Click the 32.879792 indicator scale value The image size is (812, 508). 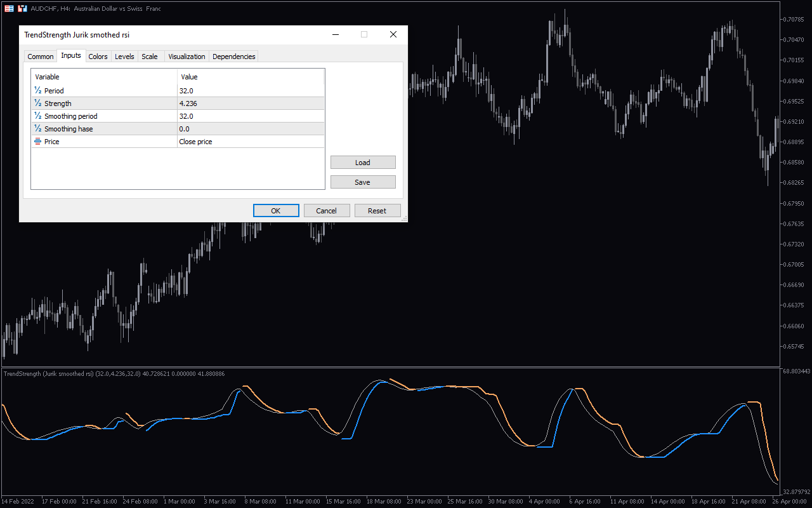coord(797,491)
